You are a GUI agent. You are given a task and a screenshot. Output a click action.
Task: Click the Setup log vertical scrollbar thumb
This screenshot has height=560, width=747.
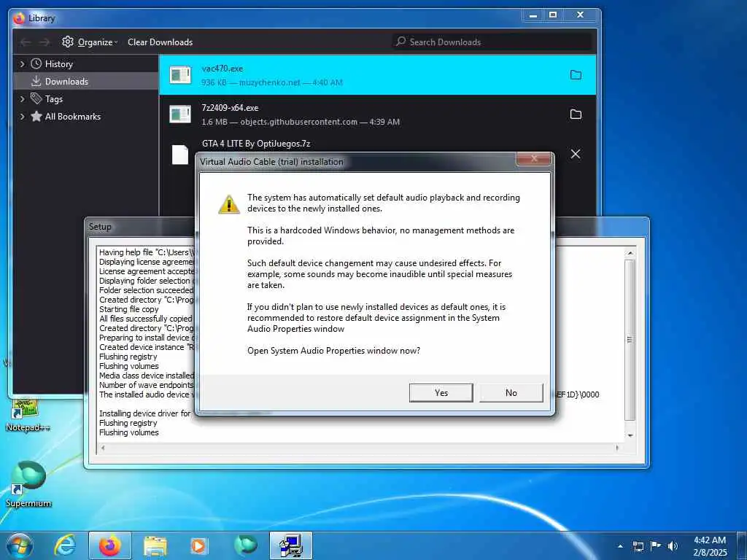coord(630,340)
